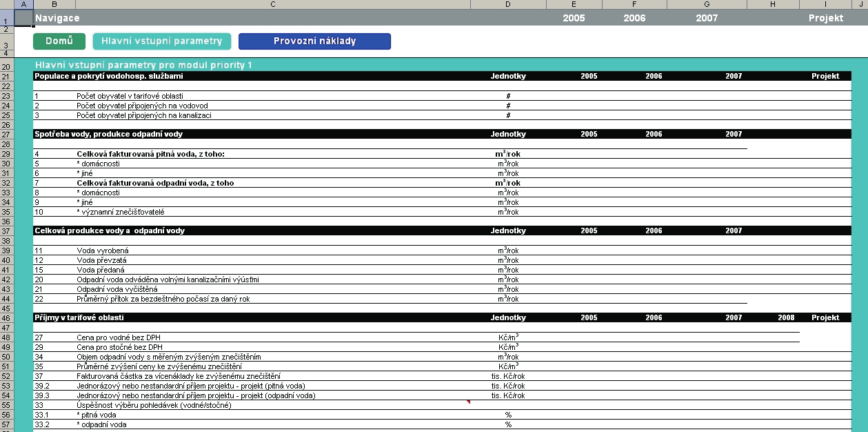Go to Provozní náklady via blue button
Image resolution: width=868 pixels, height=432 pixels.
pos(314,41)
